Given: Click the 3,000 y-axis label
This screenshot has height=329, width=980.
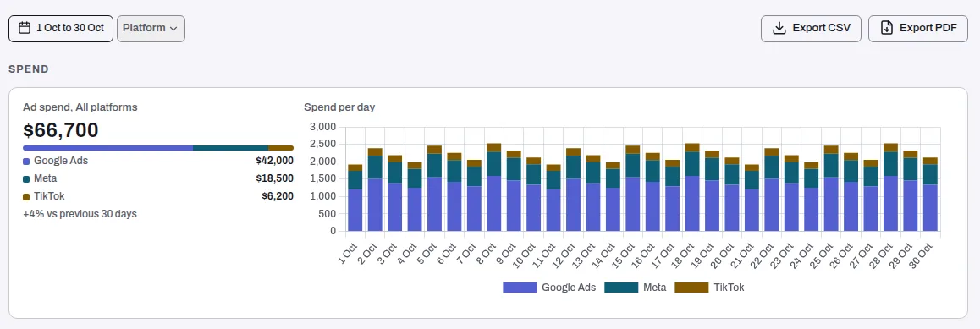Looking at the screenshot, I should [323, 127].
